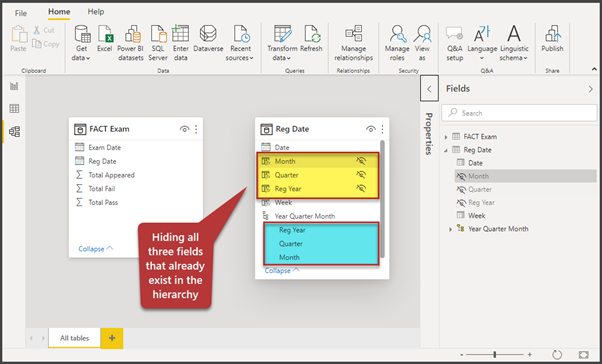This screenshot has height=364, width=602.
Task: Switch to Model view in sidebar
Action: (14, 132)
